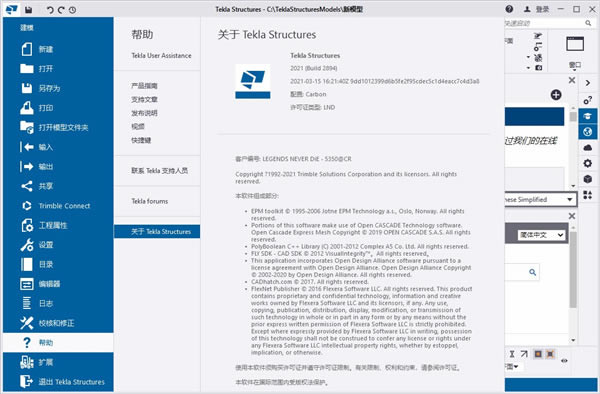The image size is (600, 394).
Task: Click the undo arrow icon
Action: tap(50, 10)
